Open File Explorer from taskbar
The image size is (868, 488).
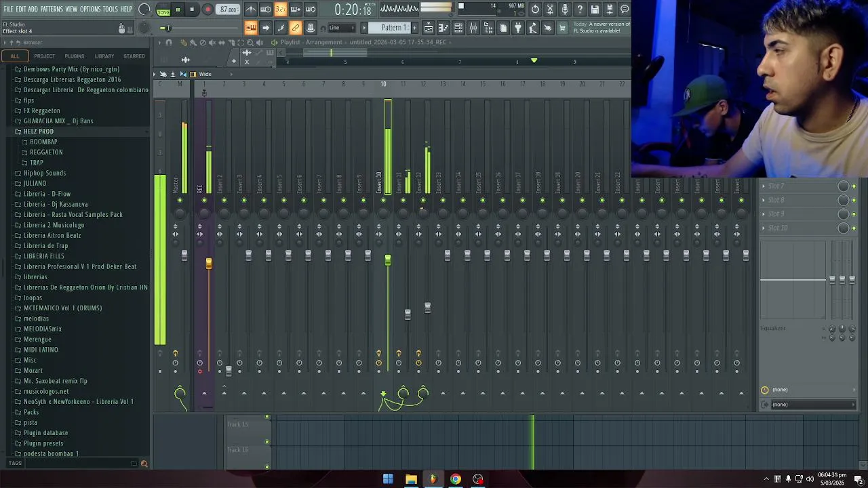(411, 479)
